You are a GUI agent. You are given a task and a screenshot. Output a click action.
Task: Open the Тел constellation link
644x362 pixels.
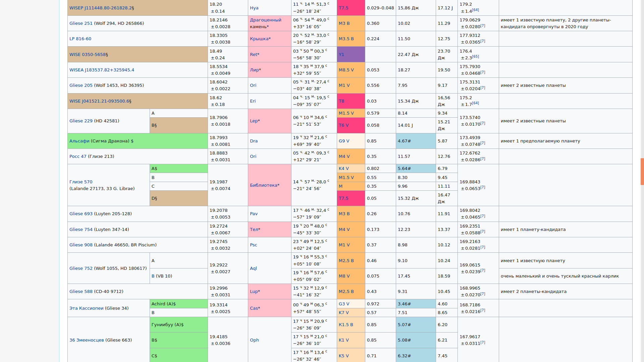(254, 230)
